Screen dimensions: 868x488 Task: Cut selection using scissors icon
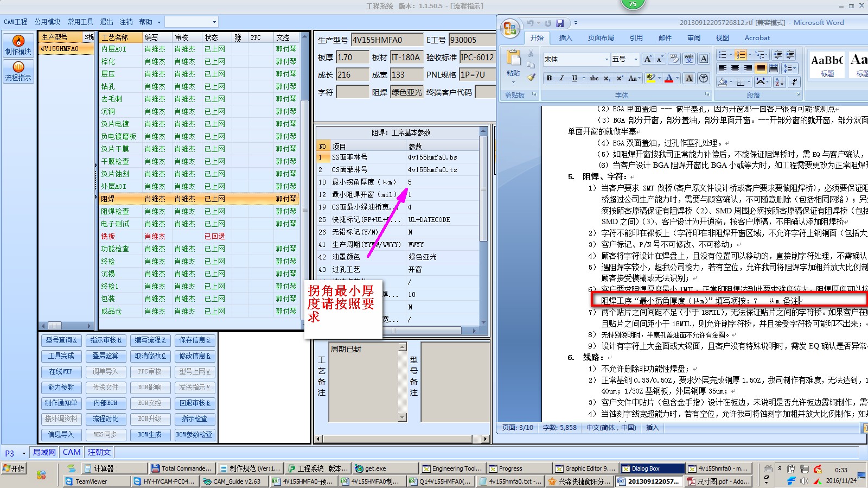point(531,54)
